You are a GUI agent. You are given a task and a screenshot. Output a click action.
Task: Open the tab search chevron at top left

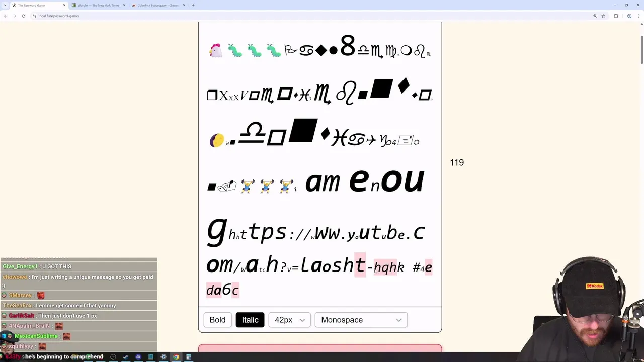tap(6, 5)
